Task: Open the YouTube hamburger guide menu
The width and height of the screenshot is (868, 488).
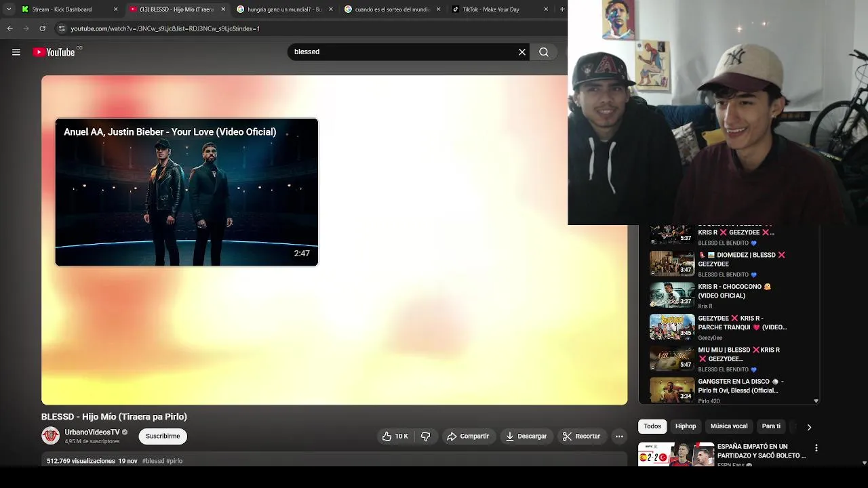Action: pyautogui.click(x=16, y=52)
